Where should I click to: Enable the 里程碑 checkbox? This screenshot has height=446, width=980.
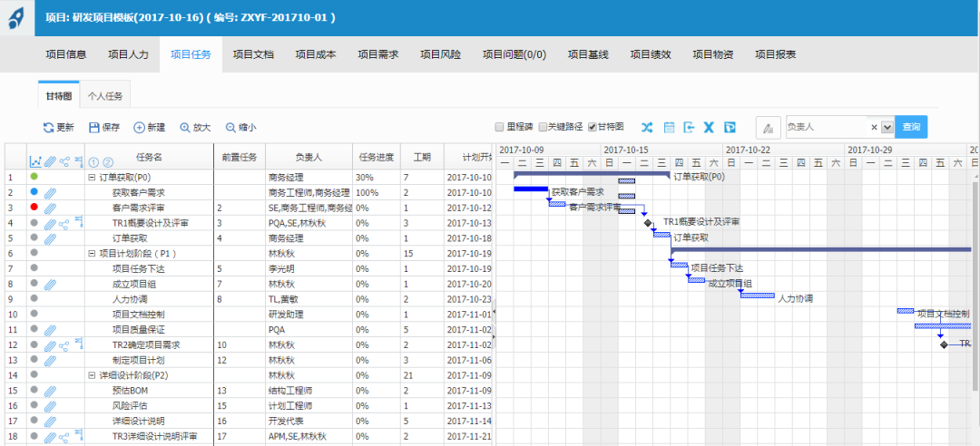(499, 127)
